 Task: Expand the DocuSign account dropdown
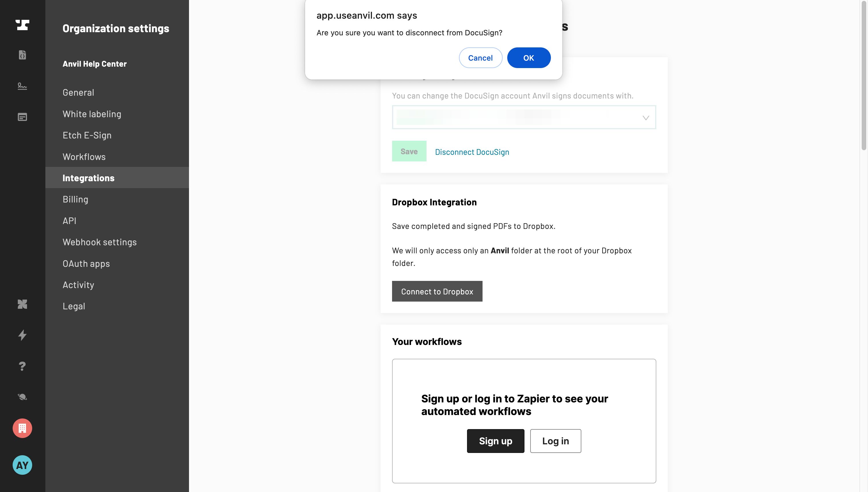point(645,117)
